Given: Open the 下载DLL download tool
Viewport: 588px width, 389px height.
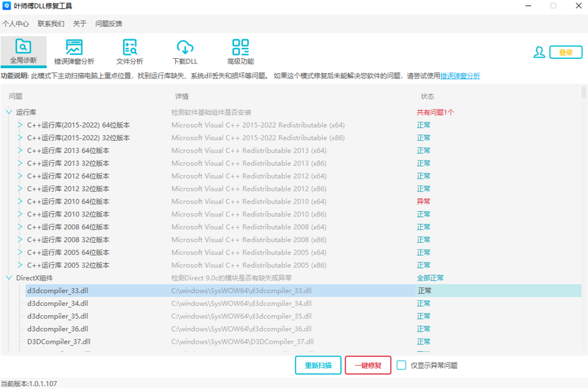Looking at the screenshot, I should pyautogui.click(x=185, y=51).
